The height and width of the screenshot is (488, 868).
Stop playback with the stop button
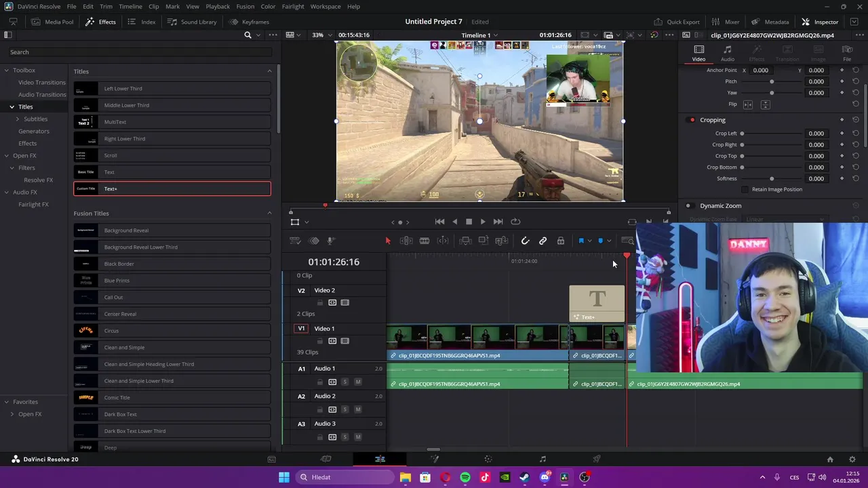pyautogui.click(x=469, y=222)
